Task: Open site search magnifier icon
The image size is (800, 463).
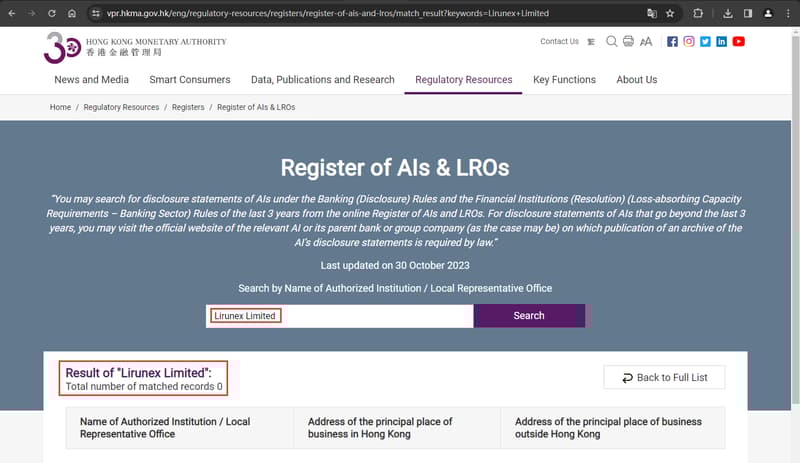Action: 611,41
